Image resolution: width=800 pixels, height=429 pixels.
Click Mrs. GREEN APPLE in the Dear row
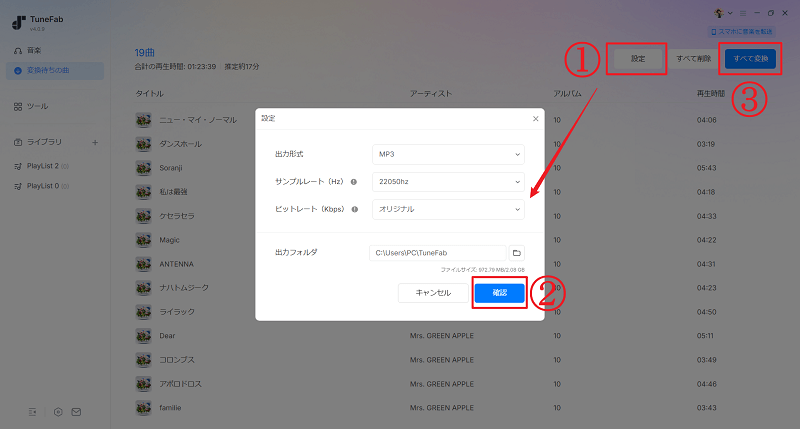tap(442, 336)
